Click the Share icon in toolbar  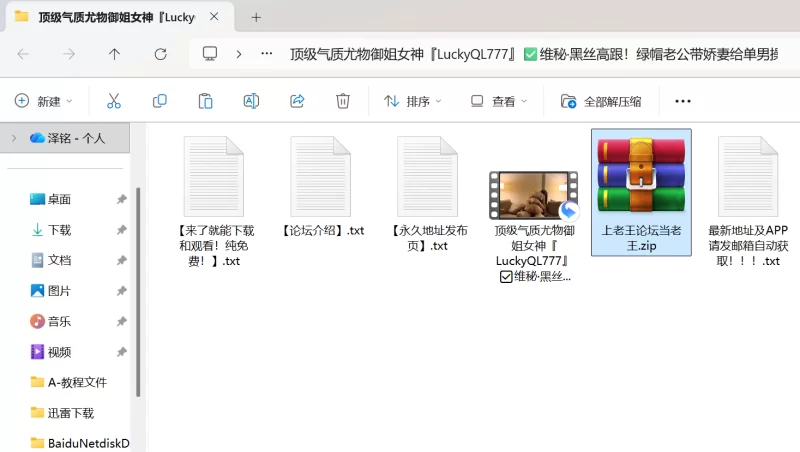click(x=297, y=101)
